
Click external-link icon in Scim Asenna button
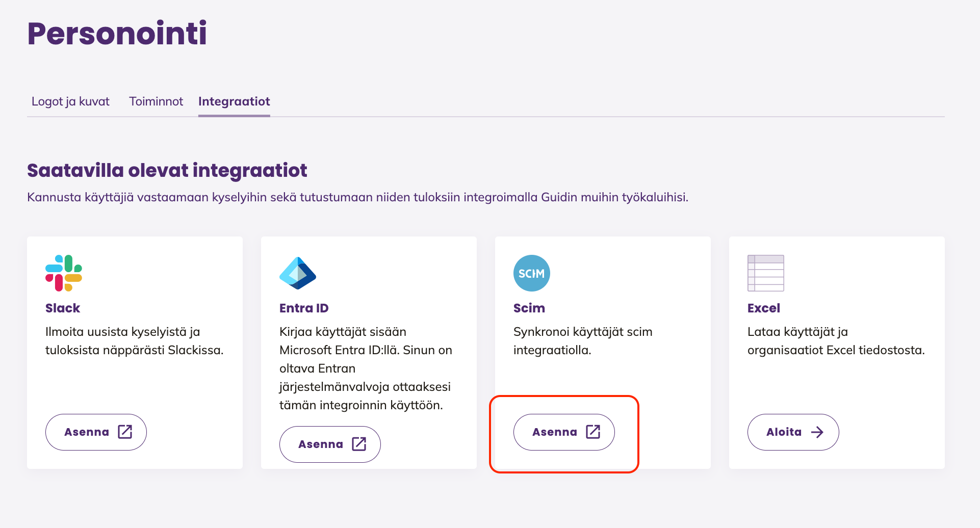click(593, 432)
